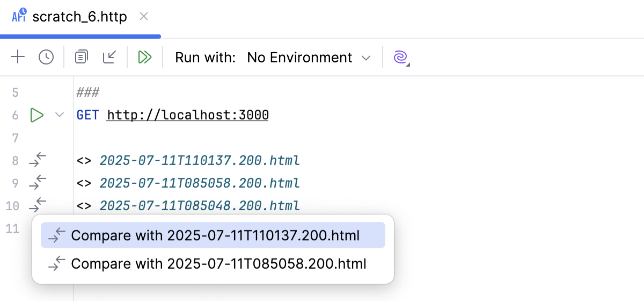Click the purple AI assistant swirl icon
The height and width of the screenshot is (301, 644).
pyautogui.click(x=400, y=57)
